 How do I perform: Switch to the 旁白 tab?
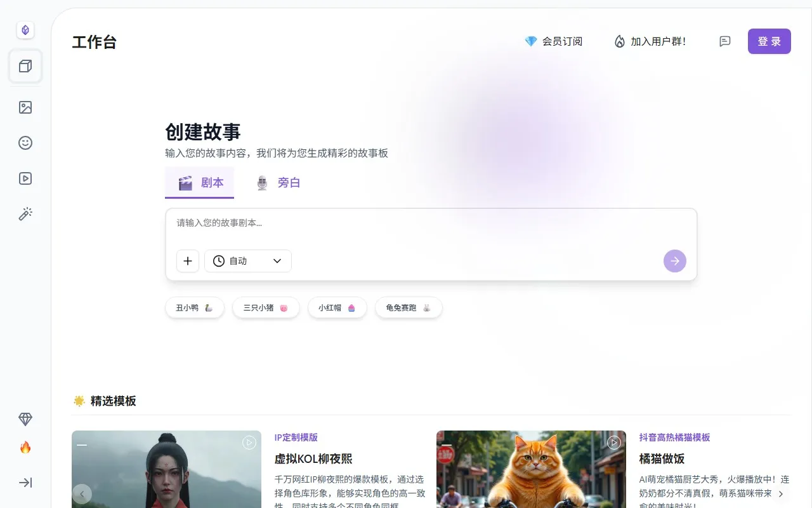(277, 183)
